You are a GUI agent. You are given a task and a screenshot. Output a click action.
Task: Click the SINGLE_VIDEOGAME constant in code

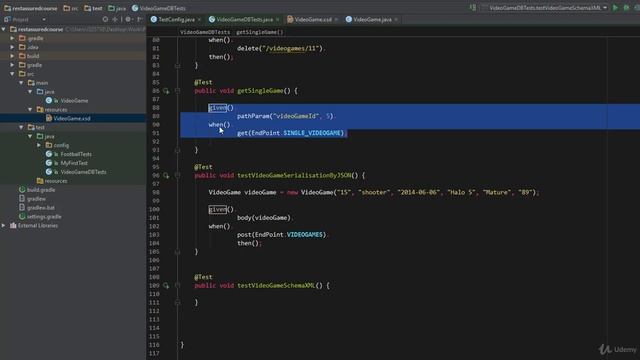pyautogui.click(x=313, y=133)
